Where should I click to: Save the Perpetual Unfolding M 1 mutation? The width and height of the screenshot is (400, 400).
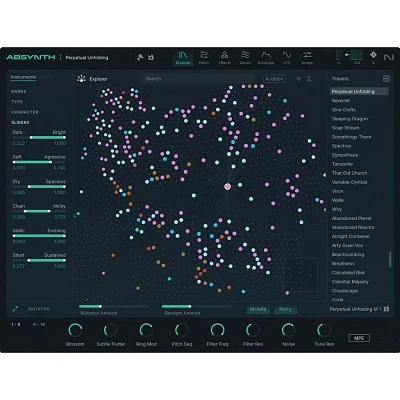pos(386,309)
